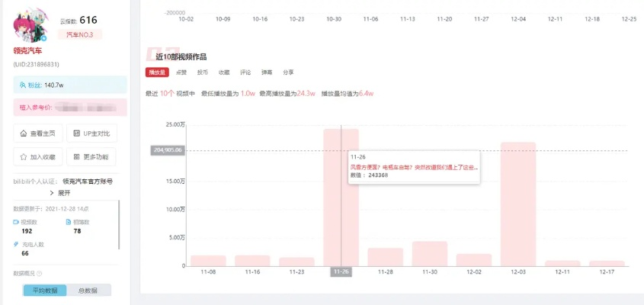Click the tall 12-03 bar

coord(518,204)
